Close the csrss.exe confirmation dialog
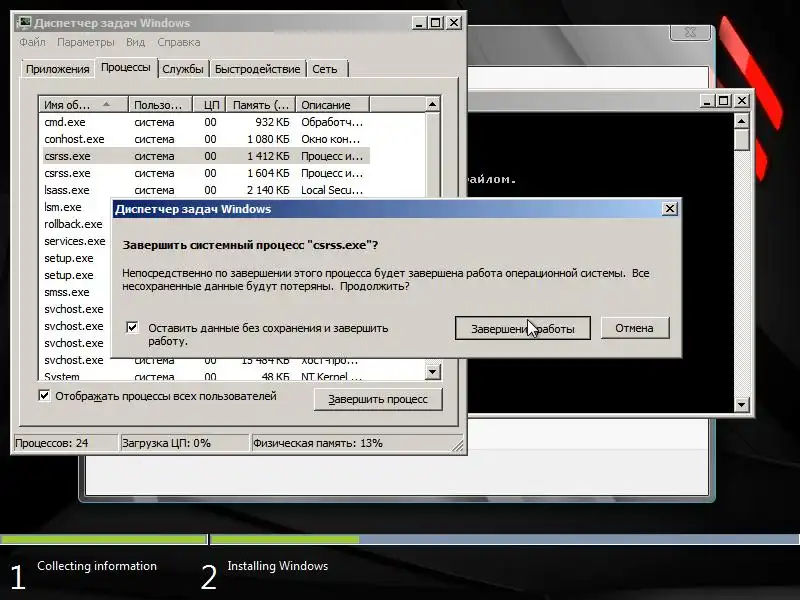Screen dimensions: 800x600 669,209
